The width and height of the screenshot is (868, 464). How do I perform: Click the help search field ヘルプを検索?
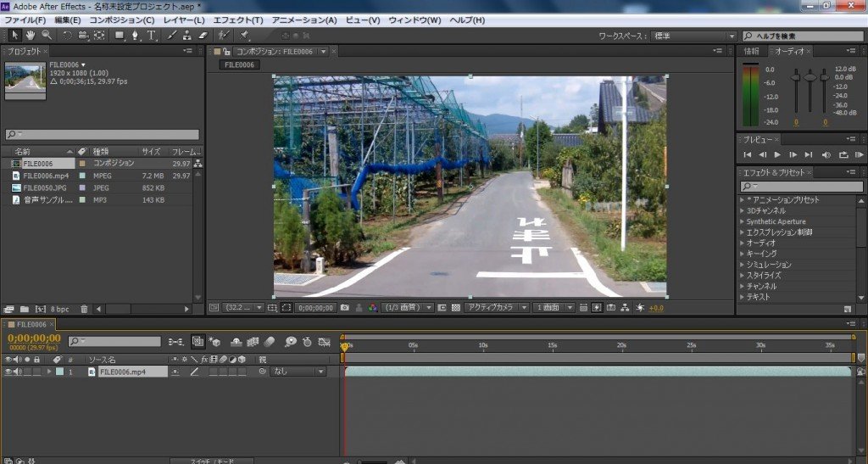[x=802, y=36]
